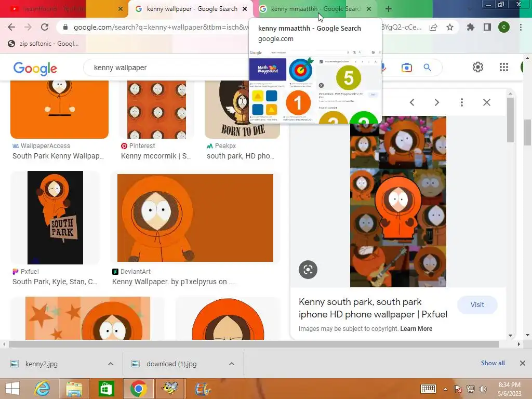Close the downloads bar
Viewport: 532px width, 399px height.
point(523,363)
